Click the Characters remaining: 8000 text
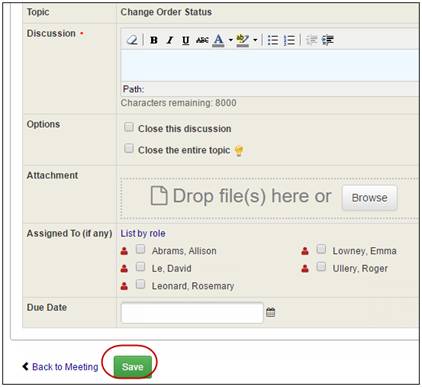Viewport: 422px width, 387px height. (x=179, y=103)
